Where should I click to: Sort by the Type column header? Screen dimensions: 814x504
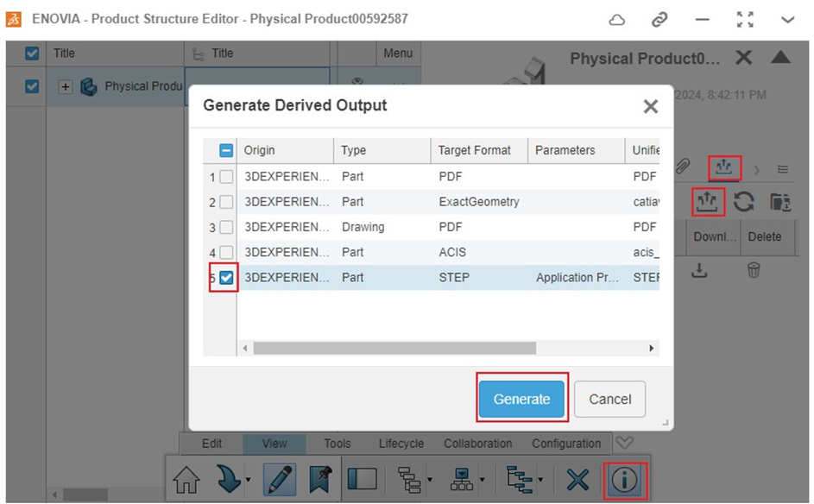382,150
